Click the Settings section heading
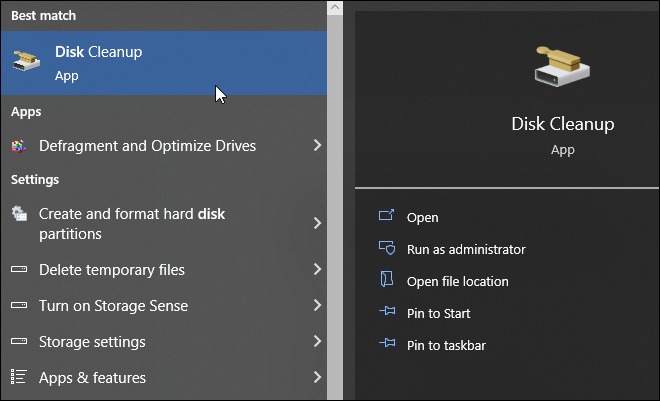The height and width of the screenshot is (401, 660). pos(35,180)
